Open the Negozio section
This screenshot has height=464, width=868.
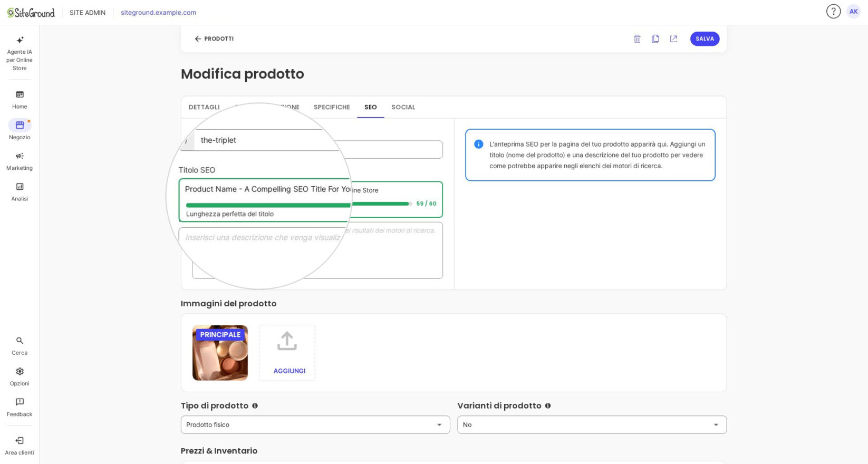20,130
